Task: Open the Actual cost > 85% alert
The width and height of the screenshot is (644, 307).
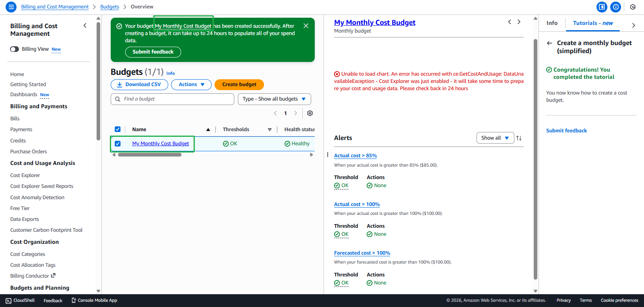Action: click(x=355, y=156)
